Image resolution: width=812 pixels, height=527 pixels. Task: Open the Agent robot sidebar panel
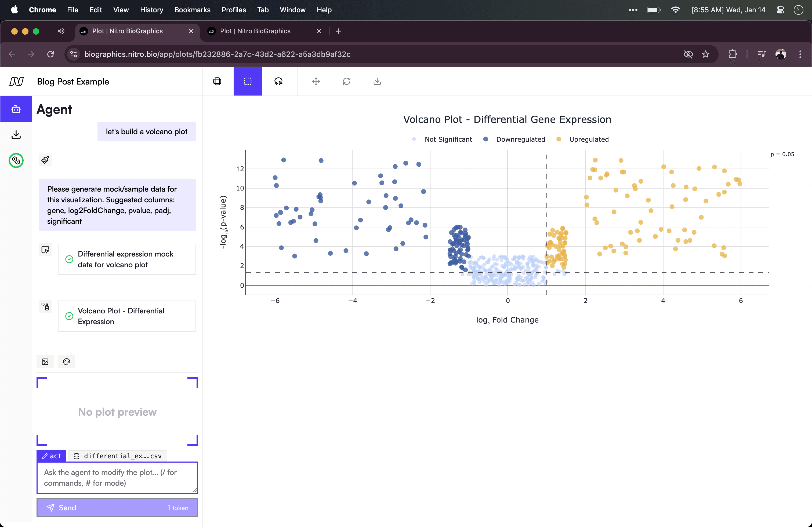[x=16, y=109]
